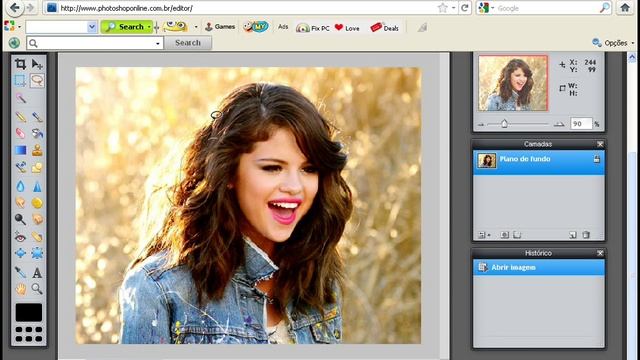Select the Red Eye Reduction tool

click(20, 237)
